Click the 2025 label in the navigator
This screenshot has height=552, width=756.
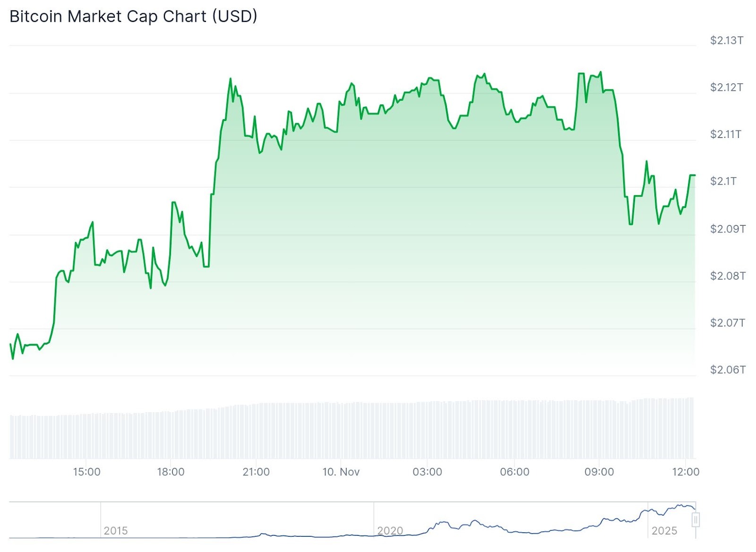(664, 531)
